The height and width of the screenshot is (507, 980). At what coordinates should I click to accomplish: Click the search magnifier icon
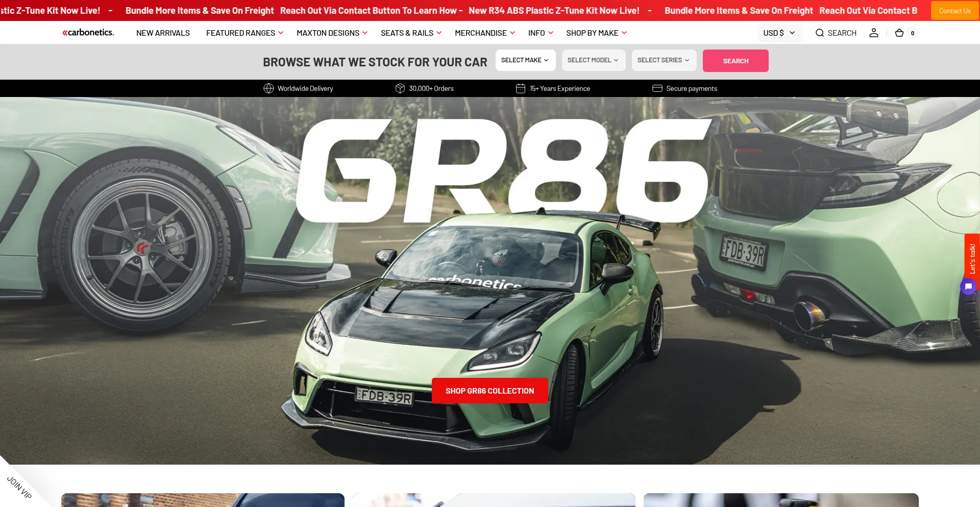[x=820, y=33]
